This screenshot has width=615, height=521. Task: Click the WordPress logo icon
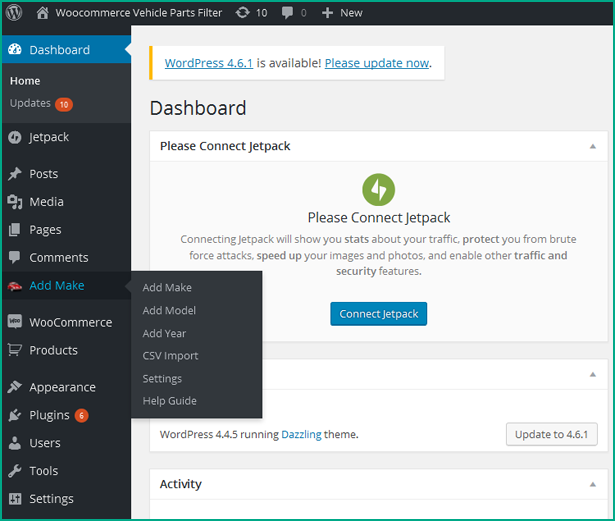(14, 13)
